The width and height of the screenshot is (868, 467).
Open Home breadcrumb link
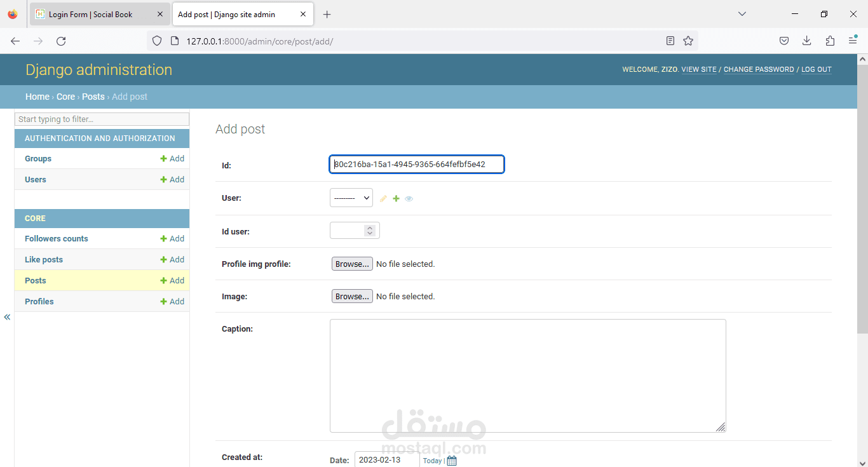click(x=37, y=97)
